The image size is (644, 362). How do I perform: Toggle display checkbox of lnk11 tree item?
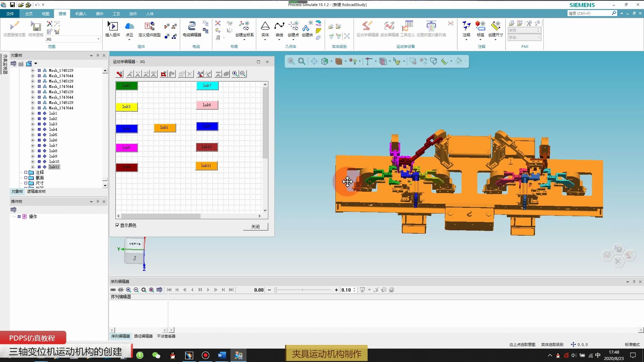coord(39,167)
